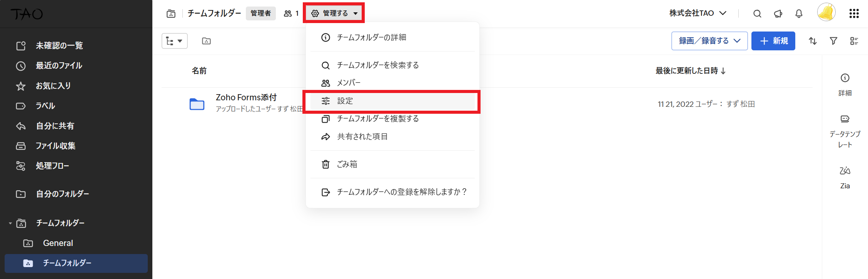Viewport: 868px width, 279px height.
Task: Collapse the チームフォルダー tree in sidebar
Action: pyautogui.click(x=10, y=223)
